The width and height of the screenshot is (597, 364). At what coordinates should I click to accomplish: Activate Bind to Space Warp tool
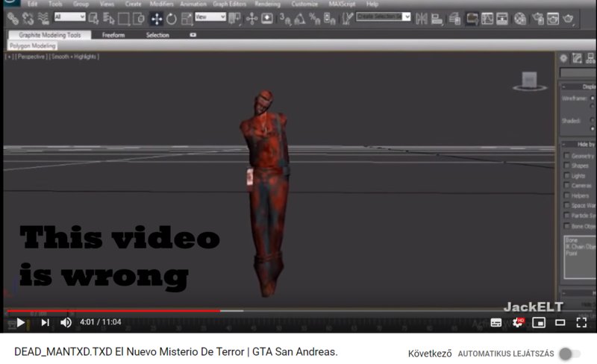click(x=43, y=19)
